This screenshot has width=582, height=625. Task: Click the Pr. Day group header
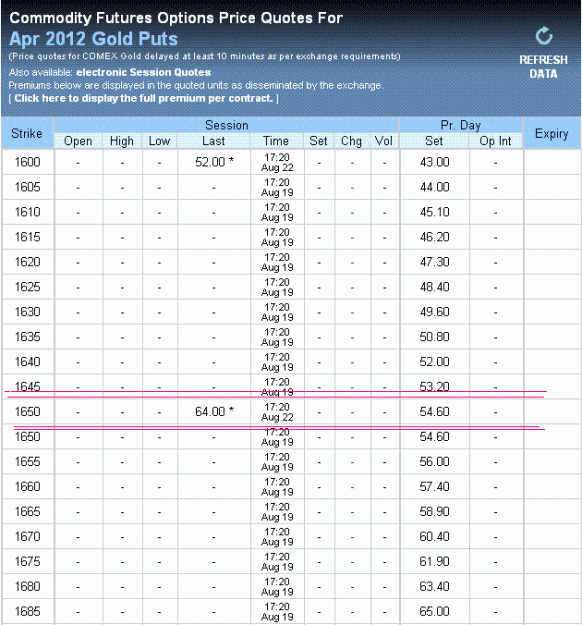tap(461, 125)
